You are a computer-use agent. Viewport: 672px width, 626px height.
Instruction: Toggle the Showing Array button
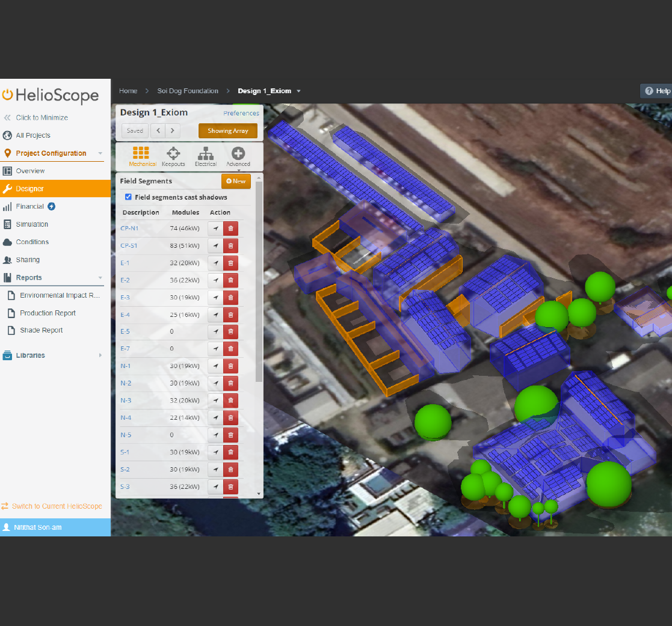pos(227,131)
